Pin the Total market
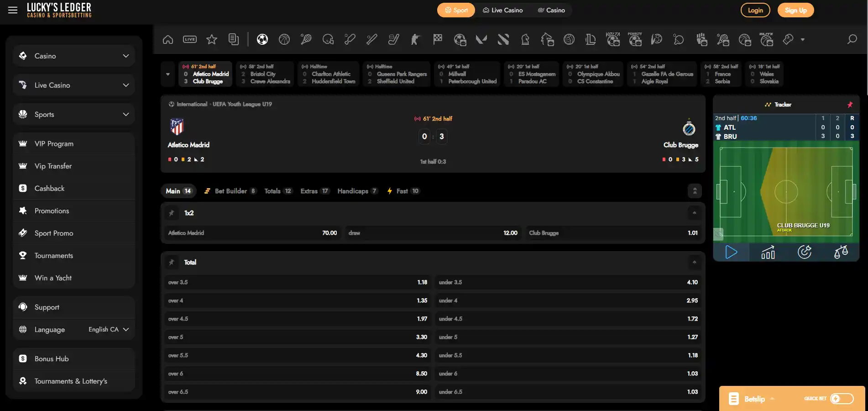Image resolution: width=868 pixels, height=411 pixels. [x=172, y=262]
